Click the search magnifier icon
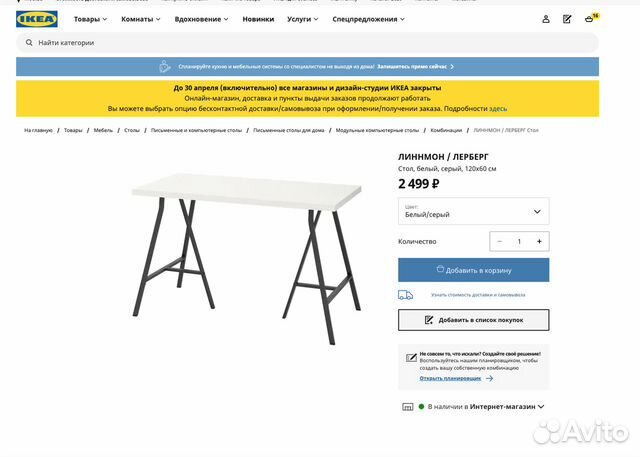 pos(29,42)
